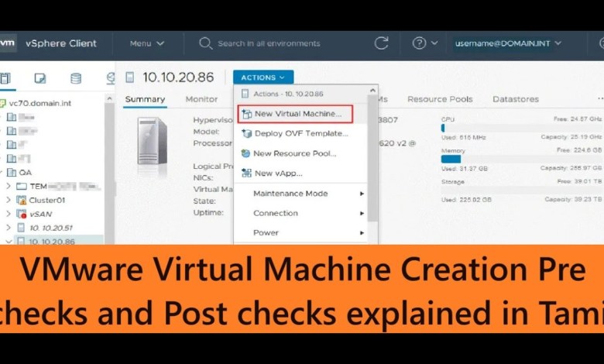Expand the help dropdown arrow
Screen dimensions: 604x364
click(434, 43)
